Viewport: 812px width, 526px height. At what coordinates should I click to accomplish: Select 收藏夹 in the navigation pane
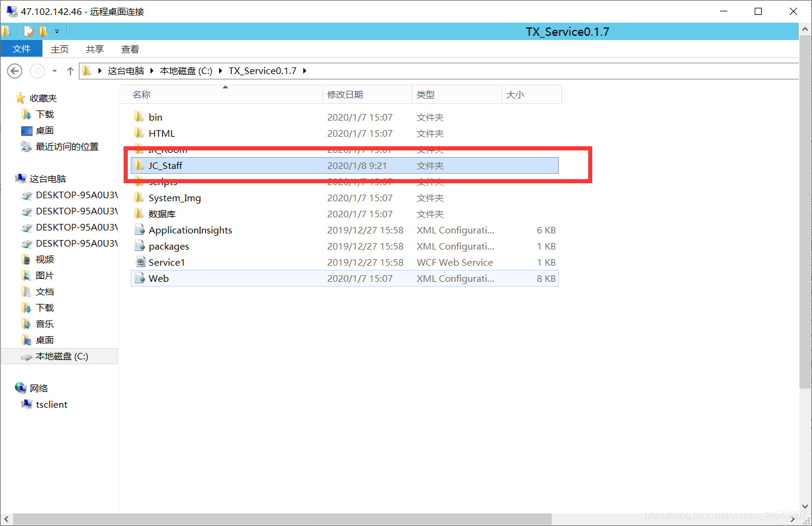point(44,98)
